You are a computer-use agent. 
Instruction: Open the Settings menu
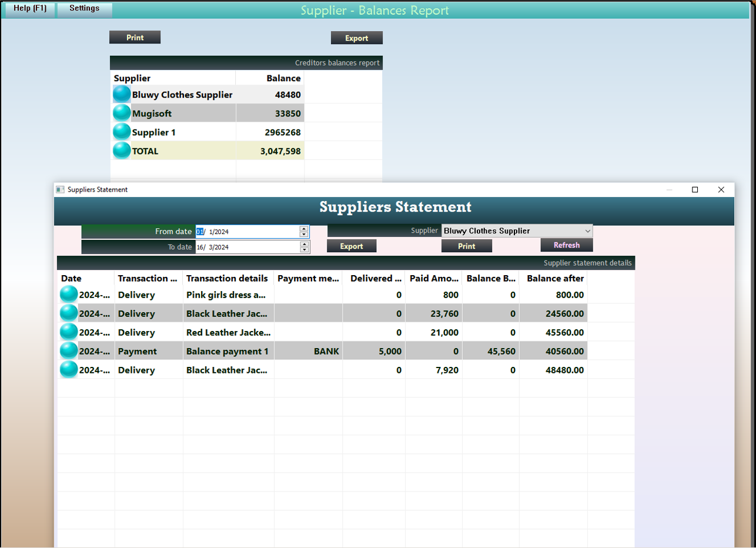(84, 9)
